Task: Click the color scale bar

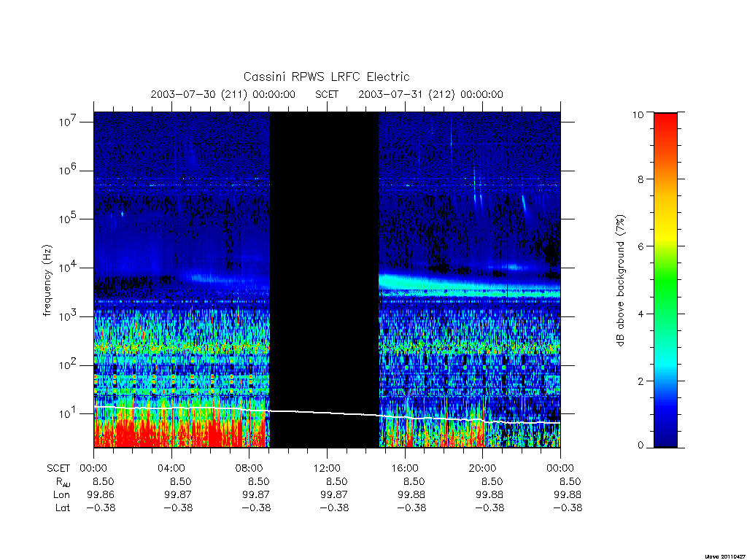Action: [x=665, y=280]
